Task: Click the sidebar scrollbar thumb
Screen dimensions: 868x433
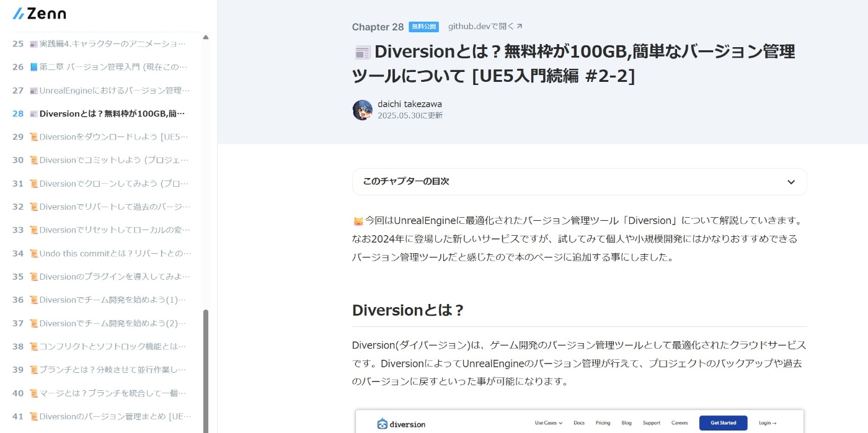Action: (206, 371)
